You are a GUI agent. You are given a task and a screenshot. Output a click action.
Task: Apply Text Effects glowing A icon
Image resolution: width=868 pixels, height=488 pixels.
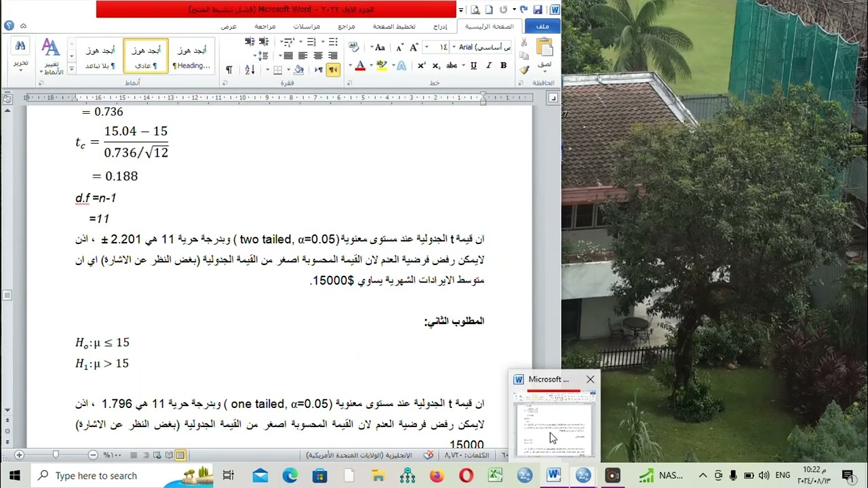tap(401, 66)
